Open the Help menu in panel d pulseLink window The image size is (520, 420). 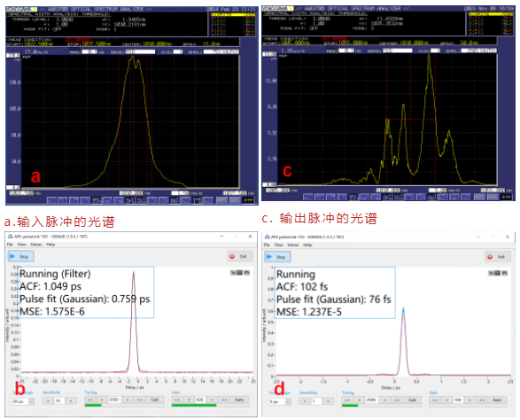tap(307, 245)
